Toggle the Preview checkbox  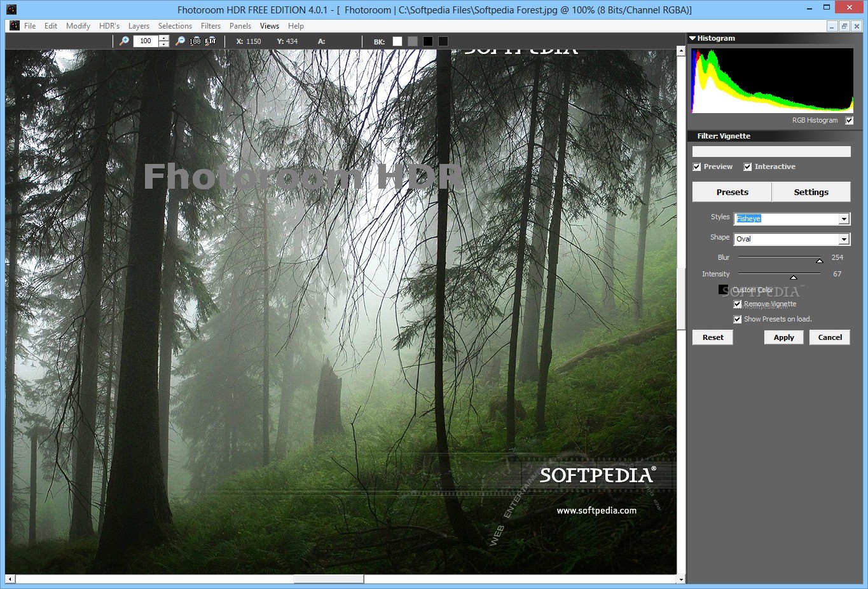click(x=697, y=166)
